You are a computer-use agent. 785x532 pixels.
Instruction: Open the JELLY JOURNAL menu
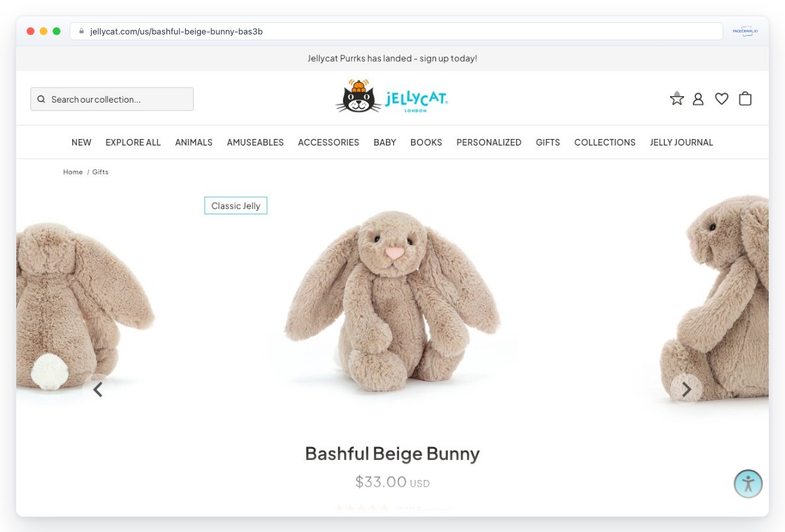tap(682, 142)
